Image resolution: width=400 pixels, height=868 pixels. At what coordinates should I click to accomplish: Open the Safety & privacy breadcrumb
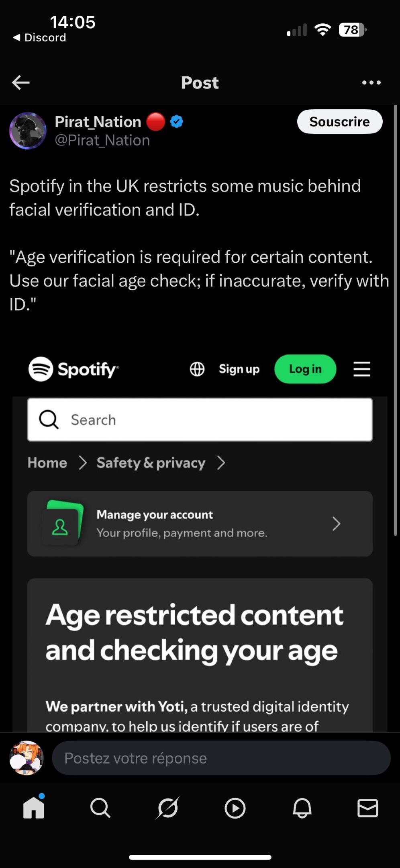(151, 463)
